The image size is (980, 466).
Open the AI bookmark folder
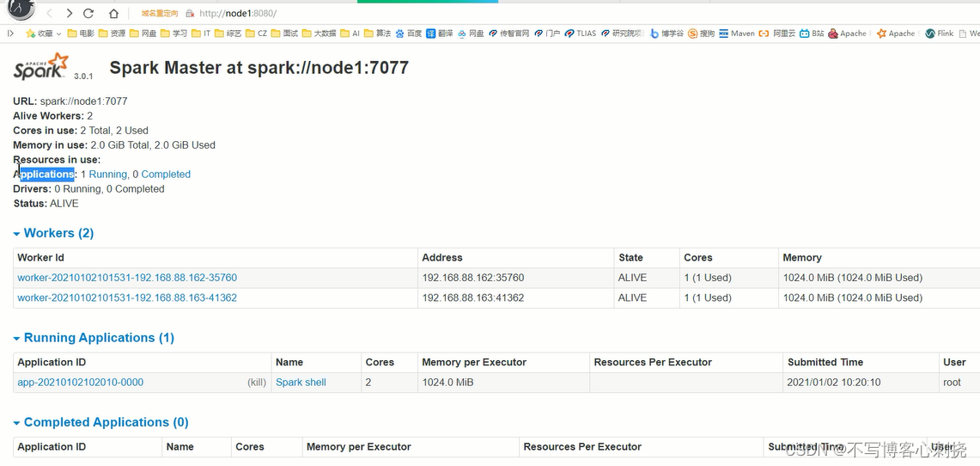[x=350, y=34]
